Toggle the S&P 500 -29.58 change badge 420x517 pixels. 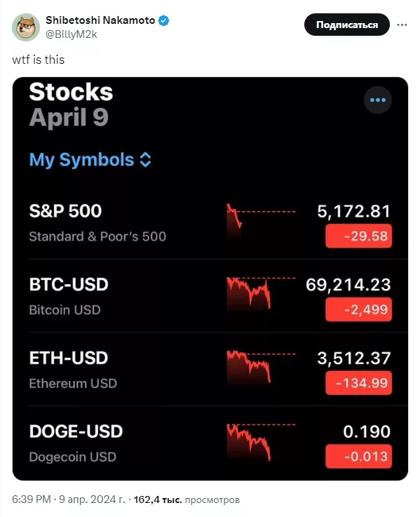[x=359, y=236]
